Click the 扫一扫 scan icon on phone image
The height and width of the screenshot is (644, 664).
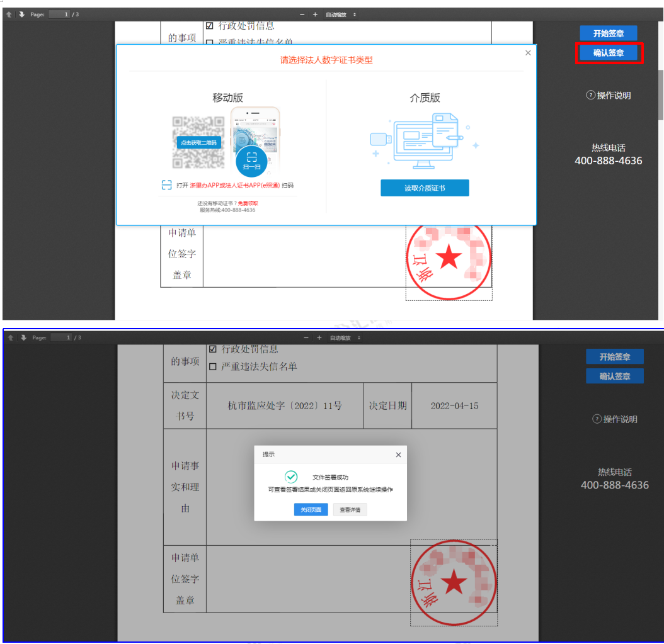[x=252, y=160]
